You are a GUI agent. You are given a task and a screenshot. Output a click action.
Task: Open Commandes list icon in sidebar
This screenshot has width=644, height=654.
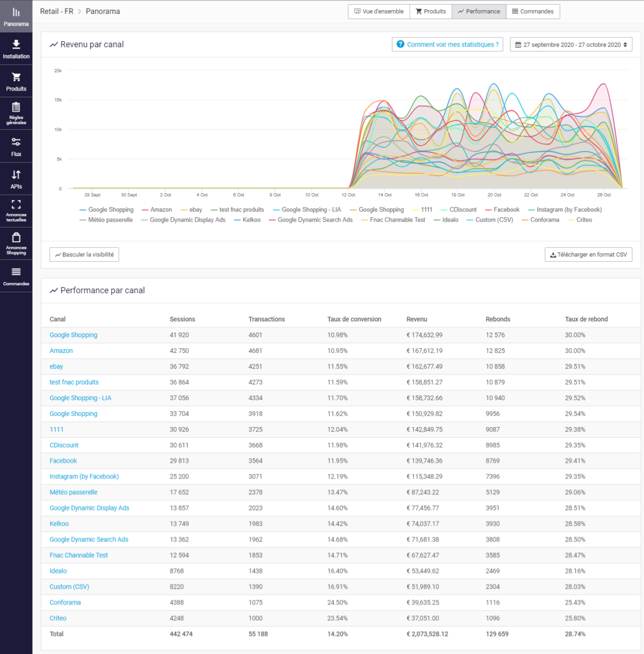[x=16, y=272]
